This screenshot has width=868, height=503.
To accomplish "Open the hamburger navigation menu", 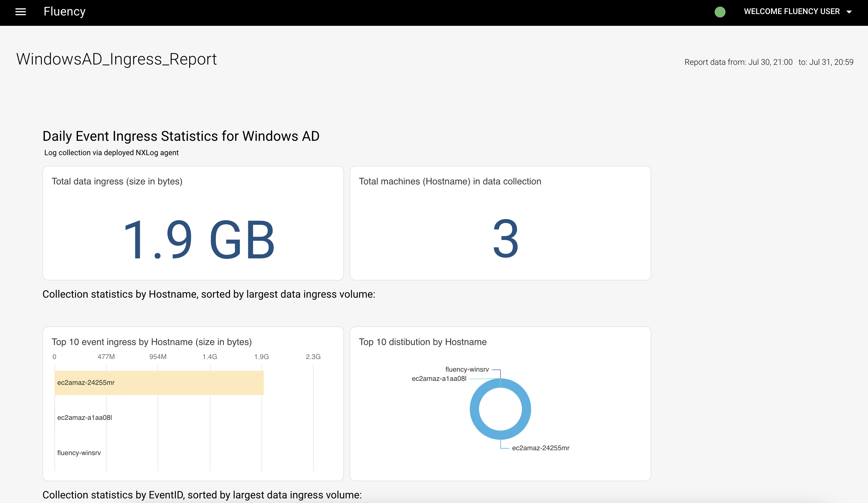I will tap(21, 12).
